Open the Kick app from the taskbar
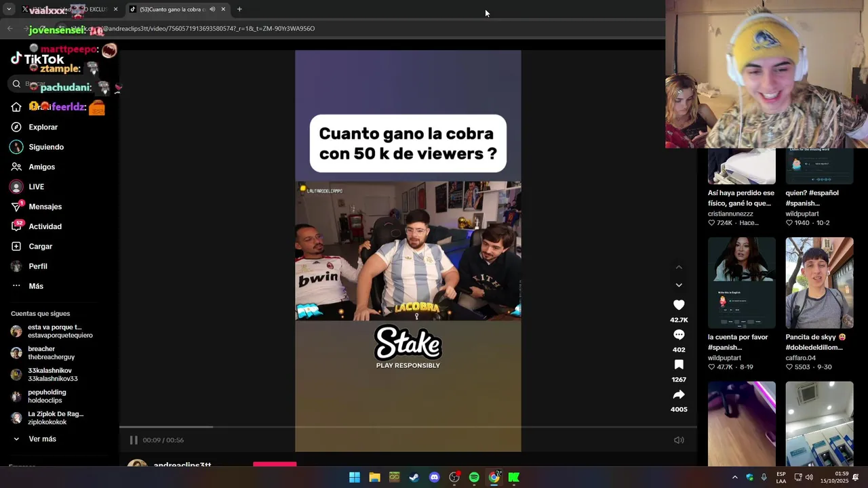The height and width of the screenshot is (488, 868). click(x=514, y=477)
